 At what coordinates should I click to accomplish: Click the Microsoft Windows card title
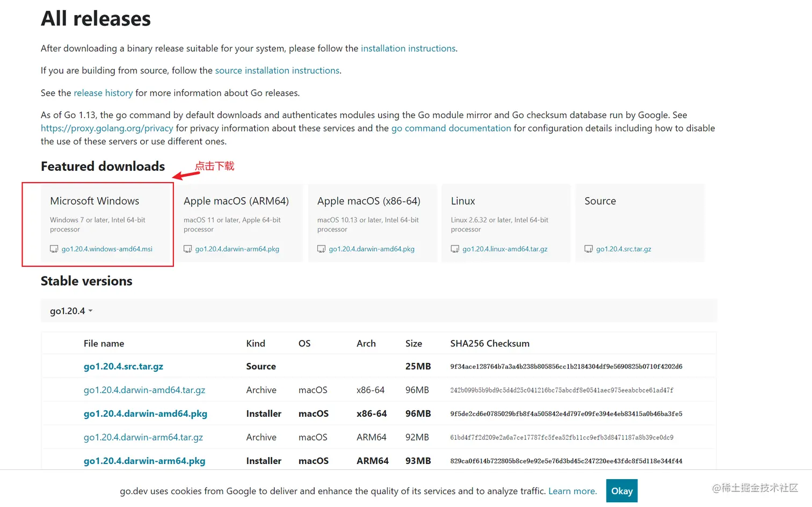[95, 201]
